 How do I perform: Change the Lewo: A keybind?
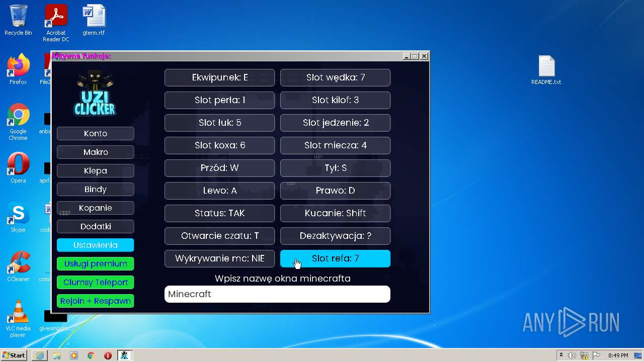220,191
